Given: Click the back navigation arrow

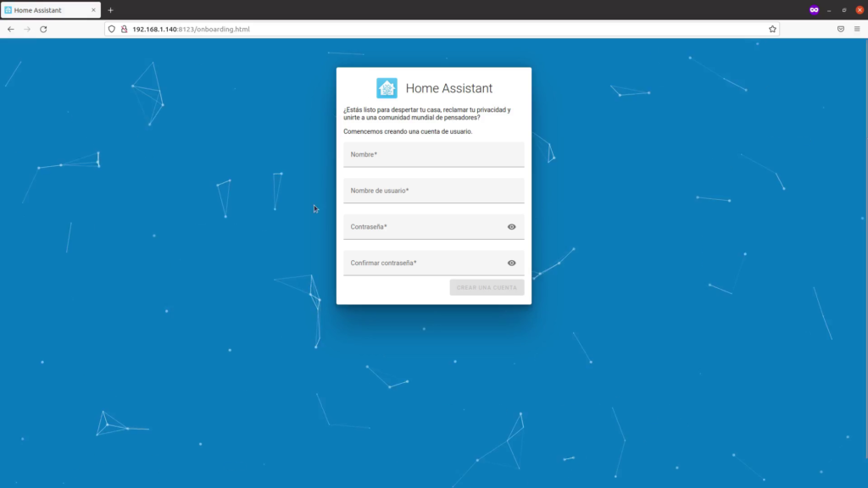Looking at the screenshot, I should pyautogui.click(x=9, y=28).
